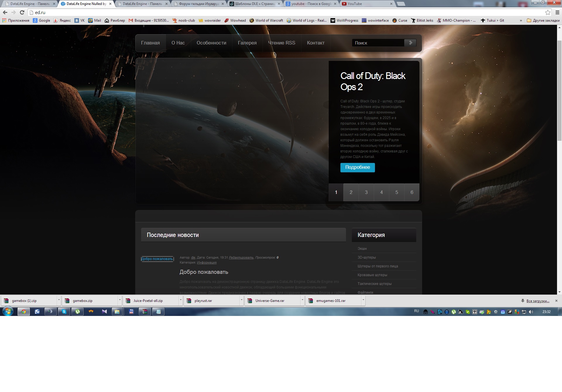Image resolution: width=562 pixels, height=392 pixels.
Task: Expand options for Juice-Poetal-all.zip download
Action: (x=181, y=300)
